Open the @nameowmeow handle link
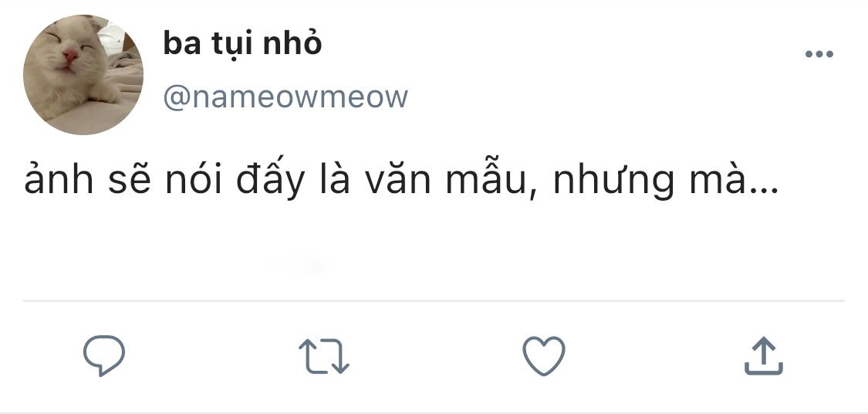The image size is (868, 414). 285,97
